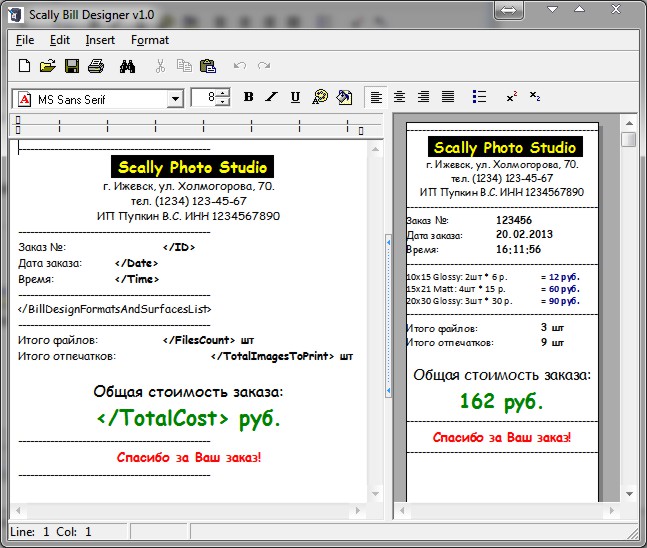Click the preview pane vertical scroll thumb
Screen dimensions: 647x548
tap(629, 139)
